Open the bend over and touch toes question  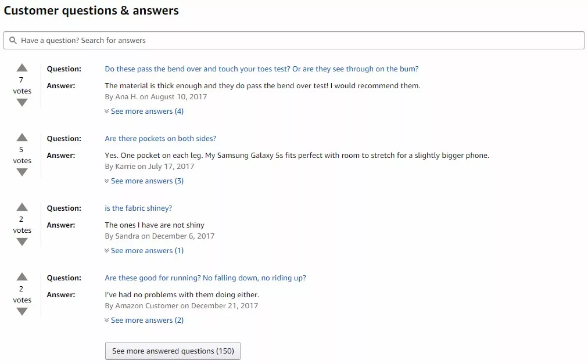click(x=261, y=69)
